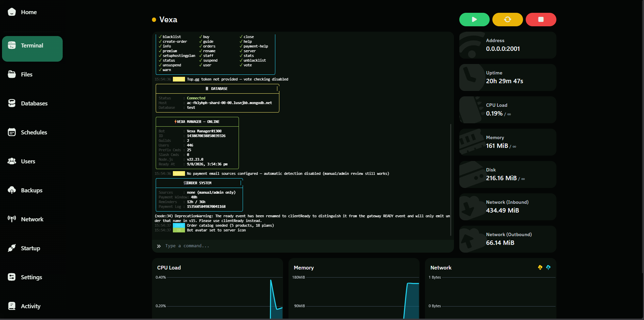The width and height of the screenshot is (644, 320).
Task: Click the 'ORDER SYSTEM' header in console
Action: click(x=199, y=183)
